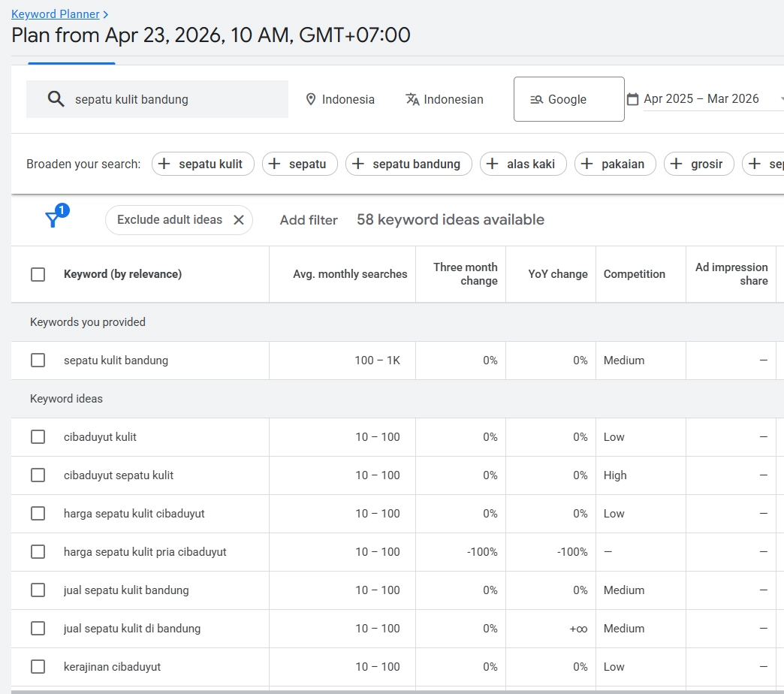This screenshot has width=784, height=694.
Task: Check the checkbox for sepatu kulit bandung
Action: [38, 360]
